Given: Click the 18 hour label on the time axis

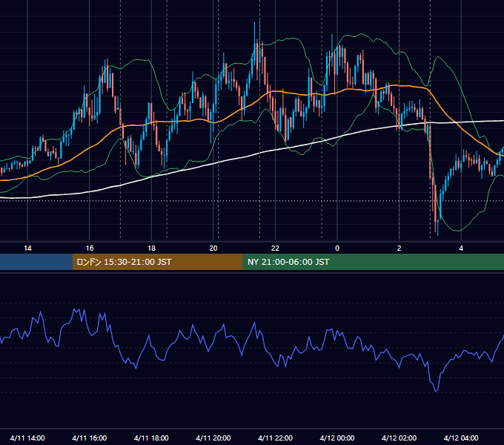Looking at the screenshot, I should point(151,248).
